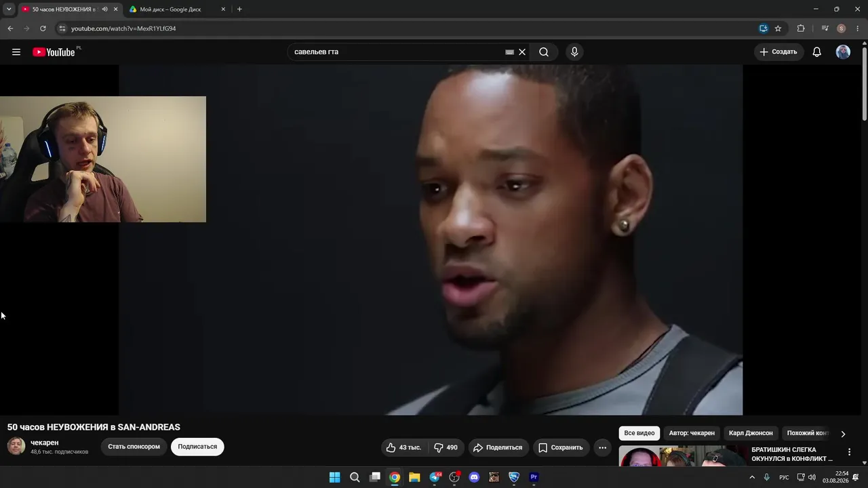Open the чекарен channel avatar
Screen dimensions: 868x488
tap(16, 446)
